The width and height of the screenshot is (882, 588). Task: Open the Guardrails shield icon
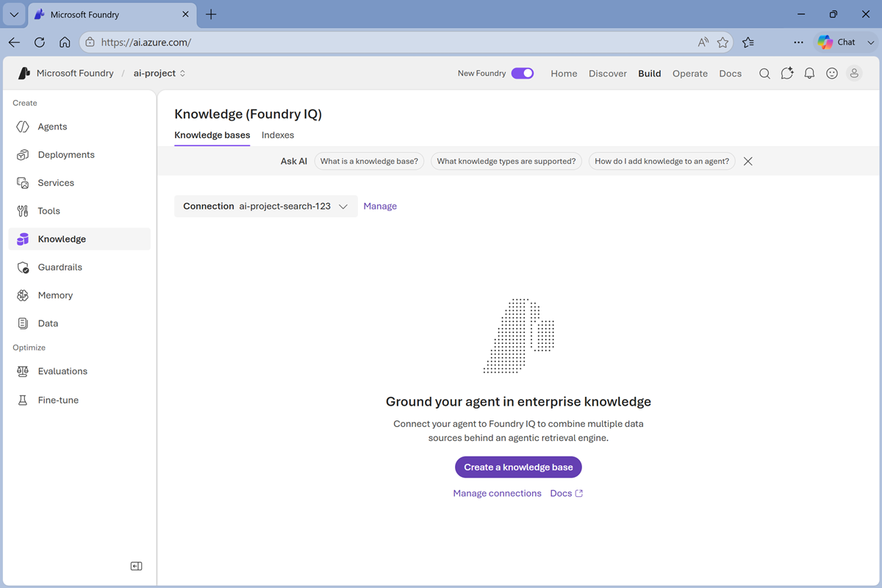[x=23, y=267]
